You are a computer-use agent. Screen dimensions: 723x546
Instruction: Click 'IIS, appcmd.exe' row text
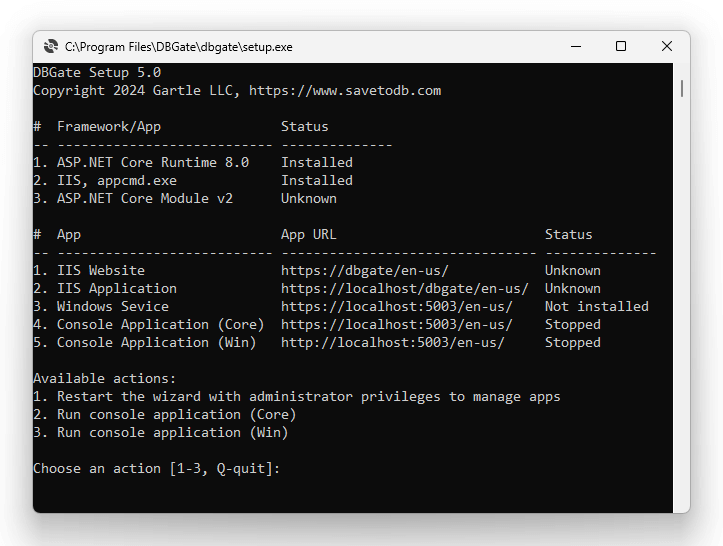117,181
